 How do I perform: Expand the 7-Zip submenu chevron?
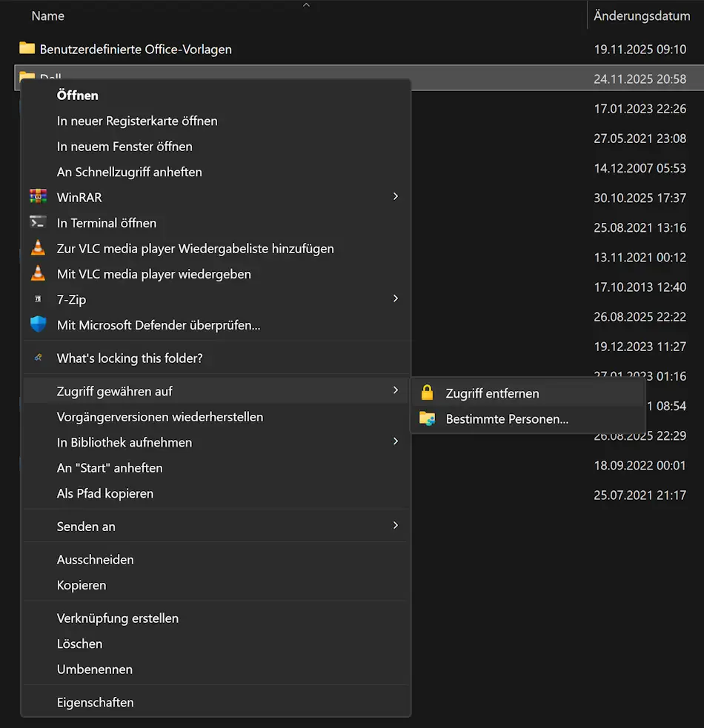coord(395,299)
